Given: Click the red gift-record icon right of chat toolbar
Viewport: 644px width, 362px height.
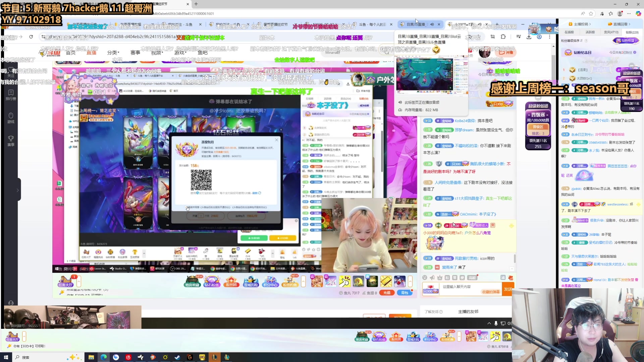Looking at the screenshot, I should [511, 278].
